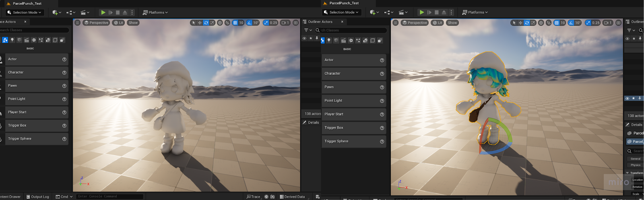
Task: Toggle grid snapping in left viewport
Action: click(x=235, y=23)
